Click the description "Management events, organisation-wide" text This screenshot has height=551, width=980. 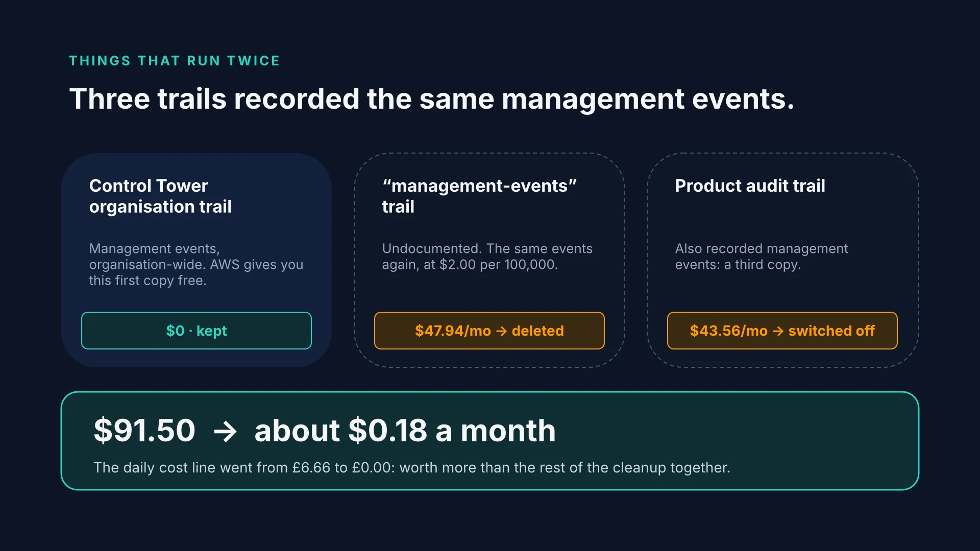tap(196, 264)
